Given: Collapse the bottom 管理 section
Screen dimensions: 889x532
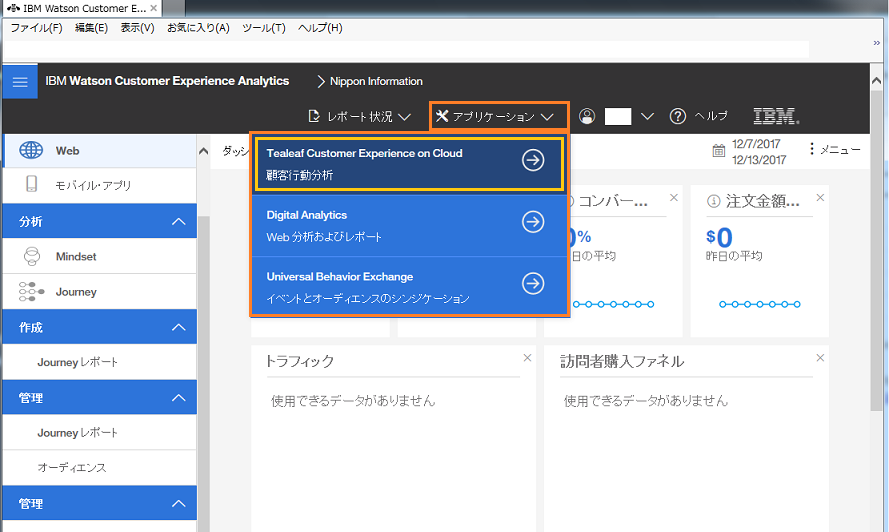Looking at the screenshot, I should pos(179,504).
